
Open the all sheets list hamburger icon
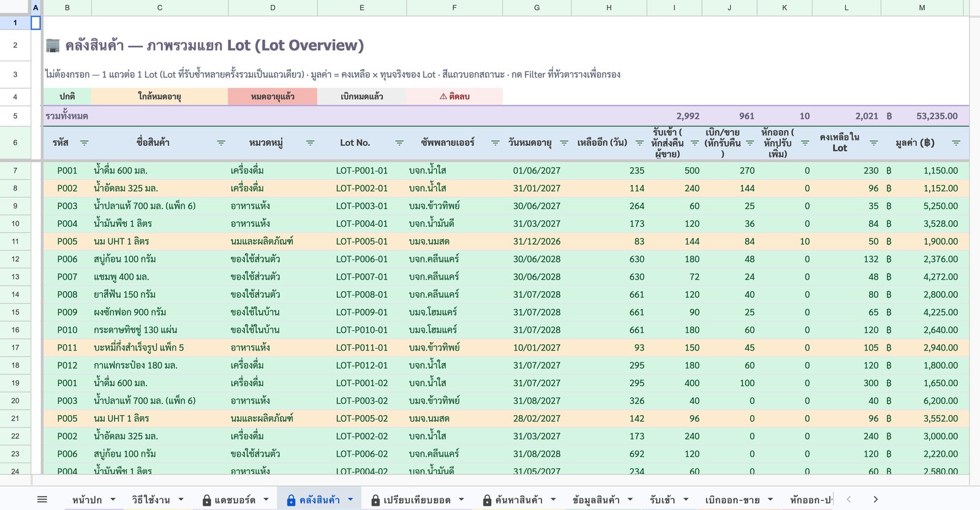point(42,500)
